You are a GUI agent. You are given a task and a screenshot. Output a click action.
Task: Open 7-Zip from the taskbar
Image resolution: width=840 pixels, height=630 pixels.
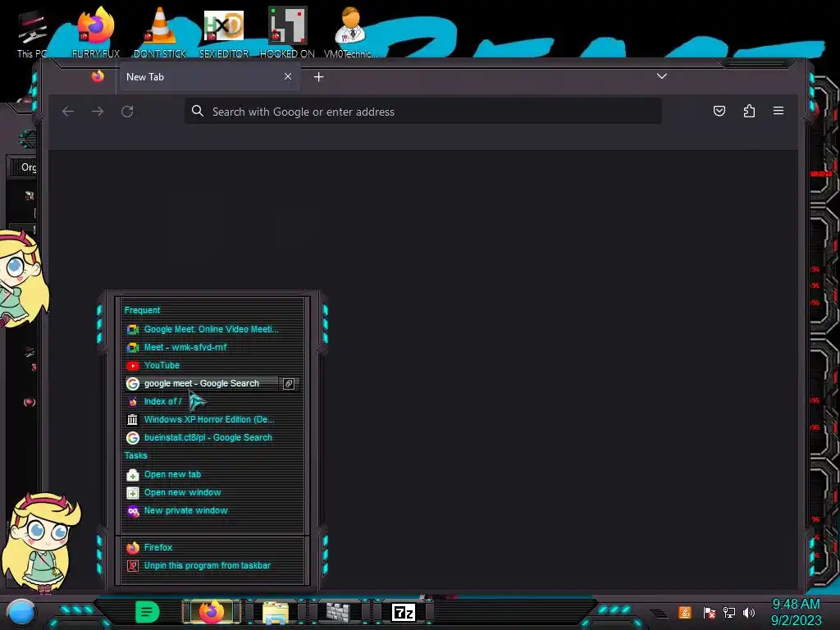(x=404, y=612)
